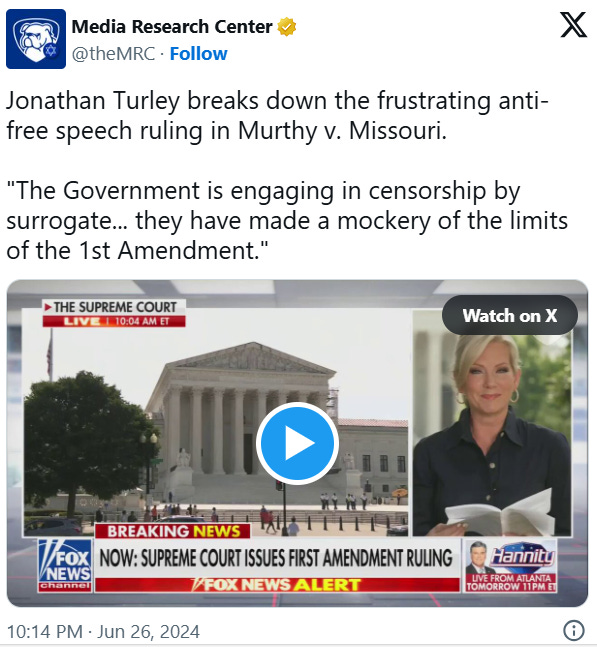
Task: Click the Supreme Court LIVE label
Action: point(114,314)
